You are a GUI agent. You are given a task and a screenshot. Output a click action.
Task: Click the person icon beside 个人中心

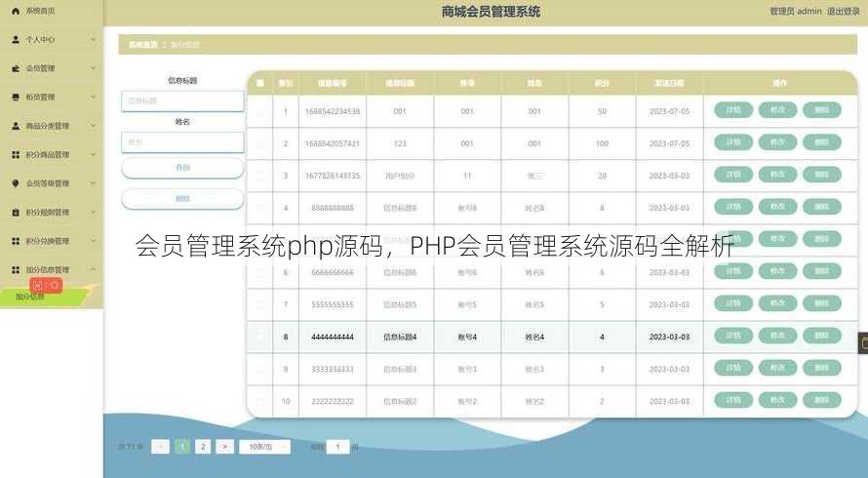(16, 39)
